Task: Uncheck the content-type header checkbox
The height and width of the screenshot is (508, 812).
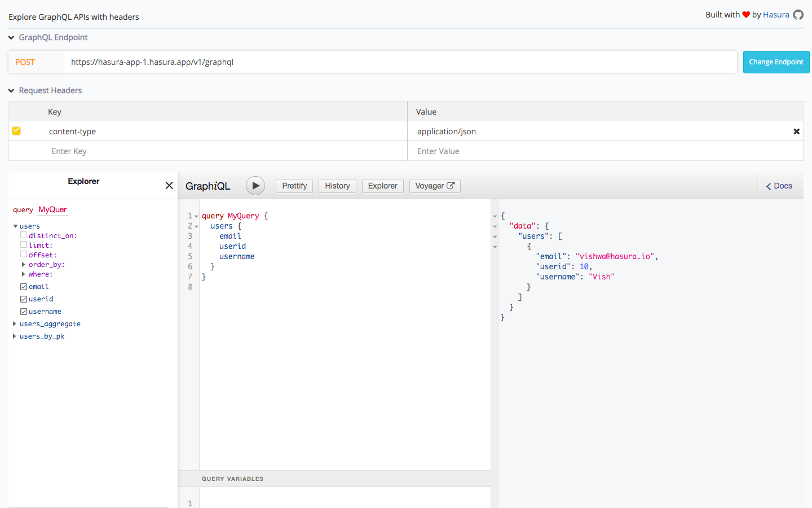Action: (x=16, y=131)
